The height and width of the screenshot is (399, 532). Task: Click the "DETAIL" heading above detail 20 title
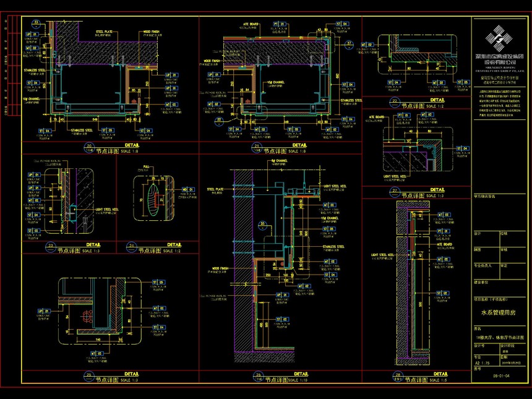[132, 145]
